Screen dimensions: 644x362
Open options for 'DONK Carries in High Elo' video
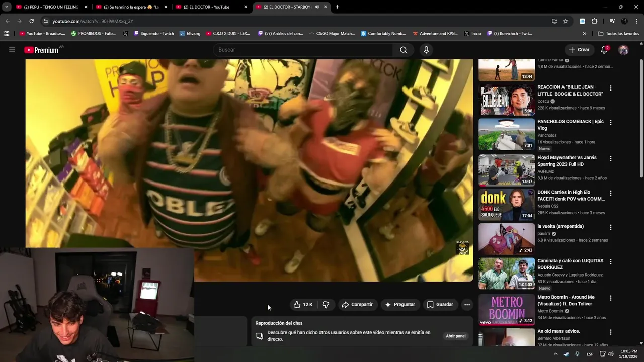(611, 193)
